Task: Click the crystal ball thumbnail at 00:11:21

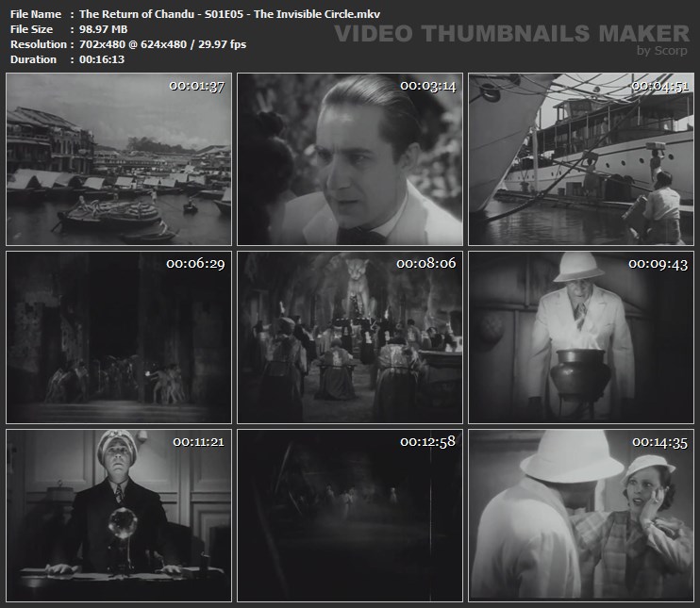Action: 119,516
